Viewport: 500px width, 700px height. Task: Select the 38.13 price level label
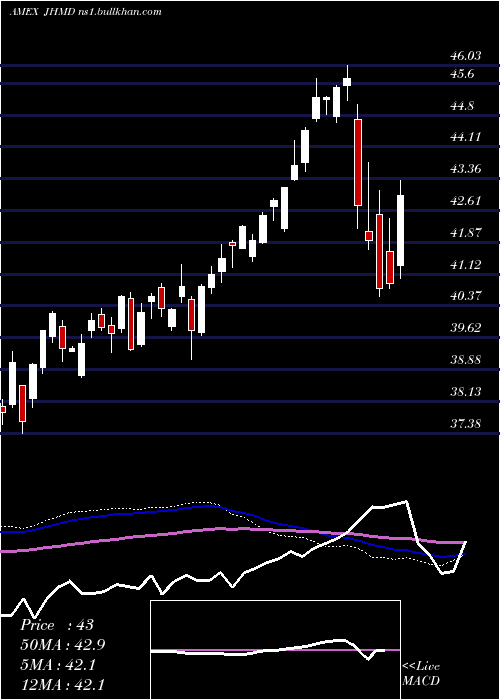tap(466, 392)
